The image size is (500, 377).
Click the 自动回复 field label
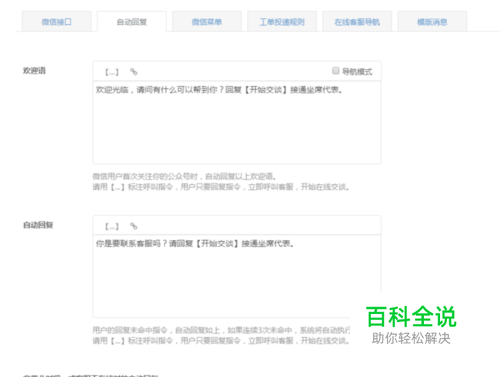(38, 225)
